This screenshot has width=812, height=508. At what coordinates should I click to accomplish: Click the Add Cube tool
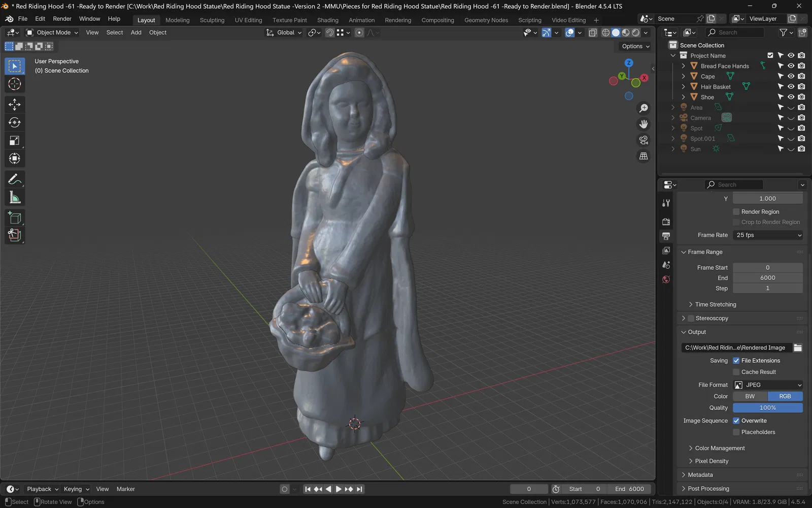(14, 218)
